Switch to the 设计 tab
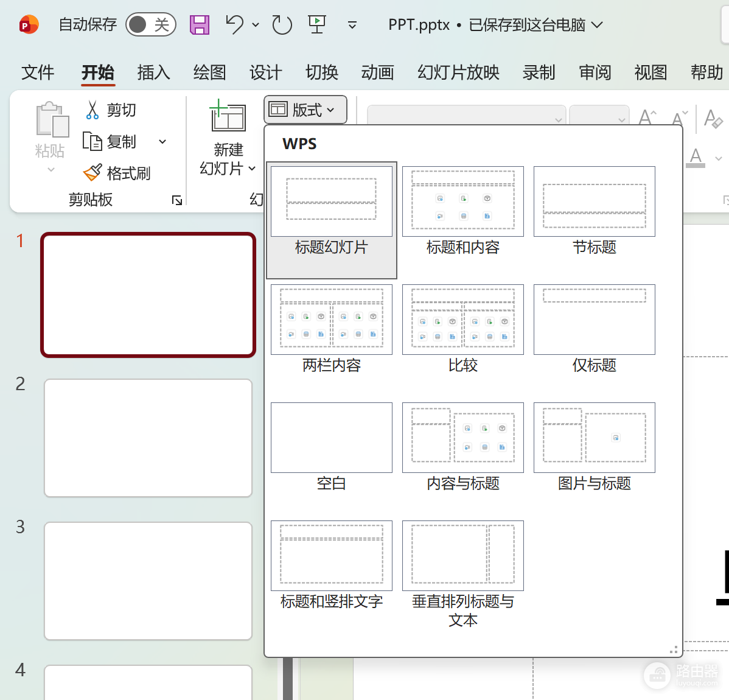The image size is (729, 700). point(265,72)
